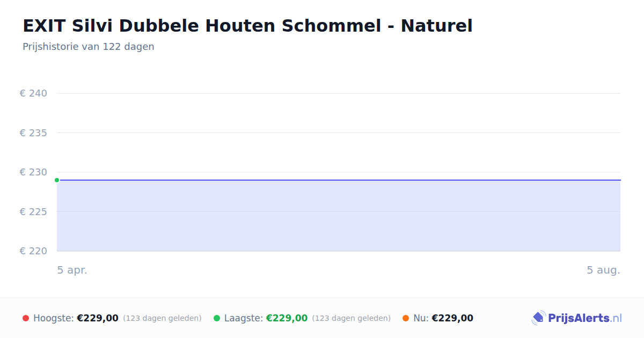Click the Prijshistorie van 122 dagen subtitle

point(89,47)
